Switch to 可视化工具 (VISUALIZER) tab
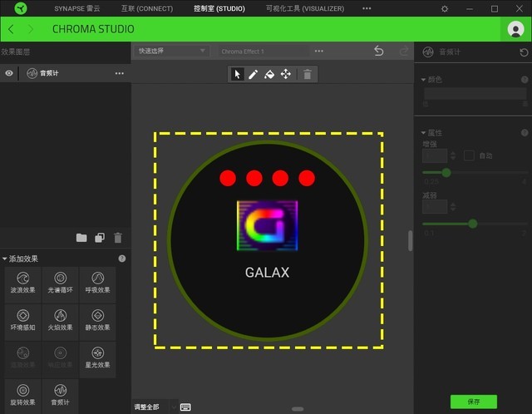The height and width of the screenshot is (414, 532). click(x=305, y=8)
